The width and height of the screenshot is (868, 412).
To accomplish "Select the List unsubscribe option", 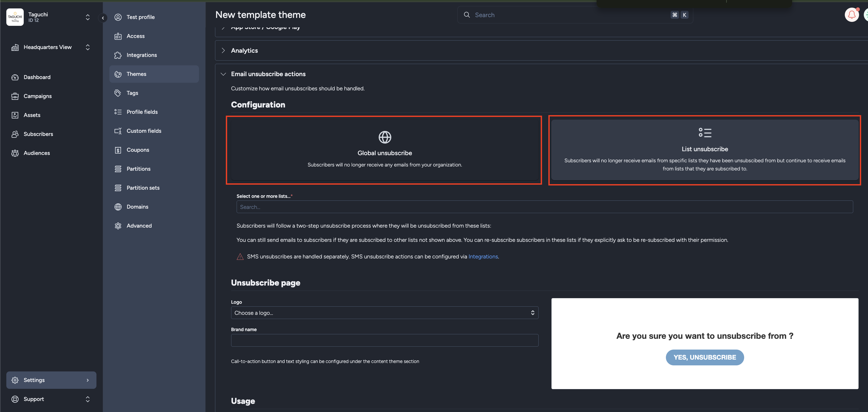I will (705, 150).
